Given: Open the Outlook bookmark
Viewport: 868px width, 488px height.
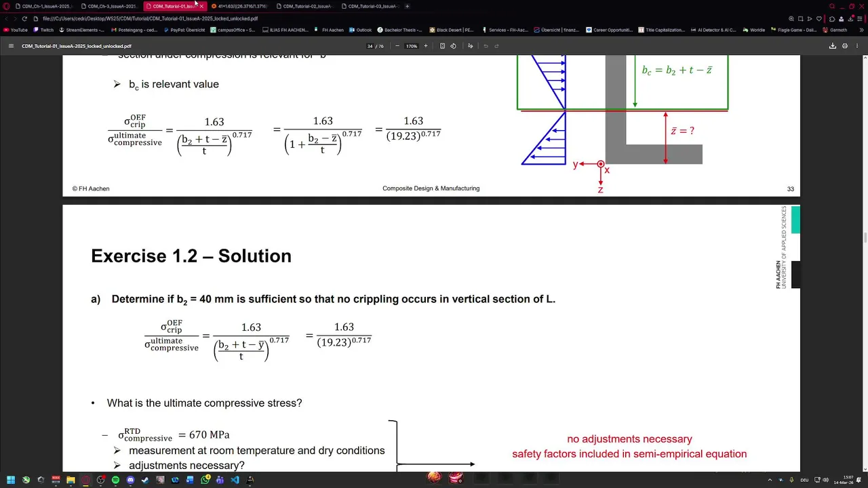Looking at the screenshot, I should 360,30.
